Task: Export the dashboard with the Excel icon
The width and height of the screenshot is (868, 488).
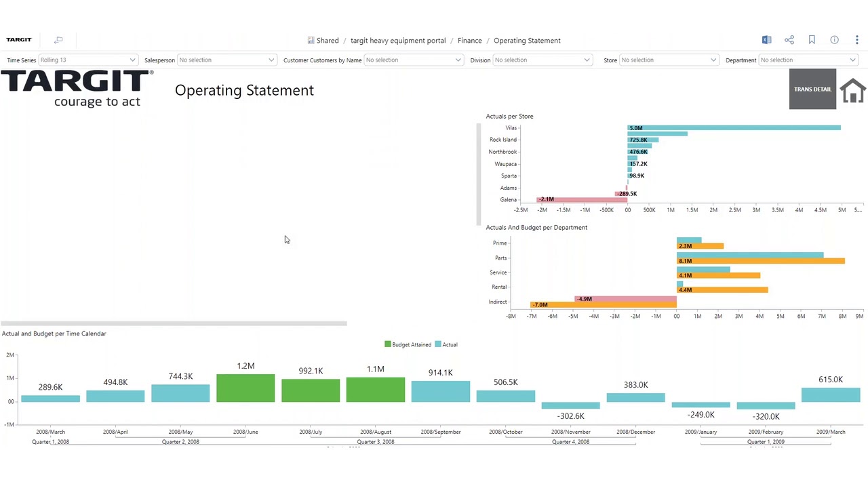Action: pyautogui.click(x=766, y=40)
